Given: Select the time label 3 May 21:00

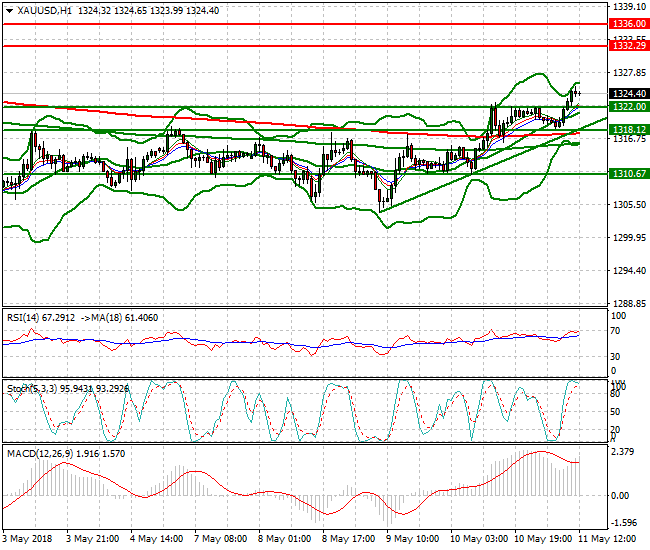Looking at the screenshot, I should (92, 539).
